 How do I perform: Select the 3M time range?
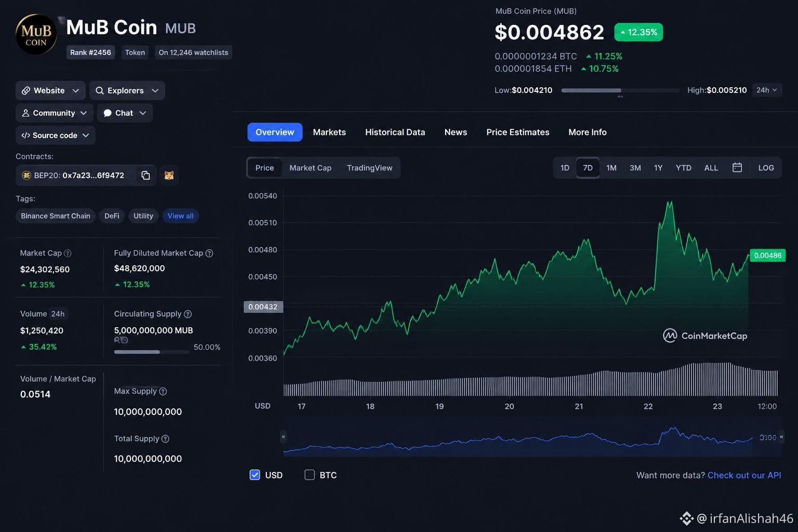[635, 168]
